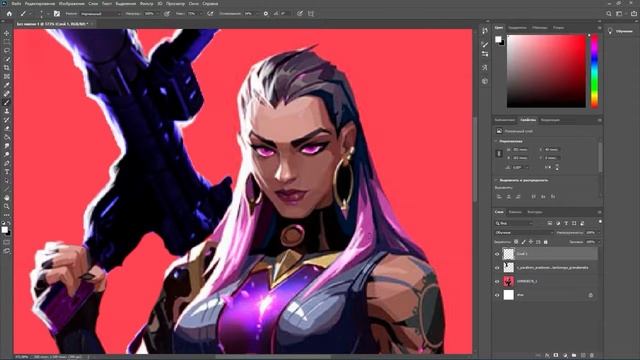The height and width of the screenshot is (360, 640).
Task: Collapse the Align and Distribute section
Action: 497,180
